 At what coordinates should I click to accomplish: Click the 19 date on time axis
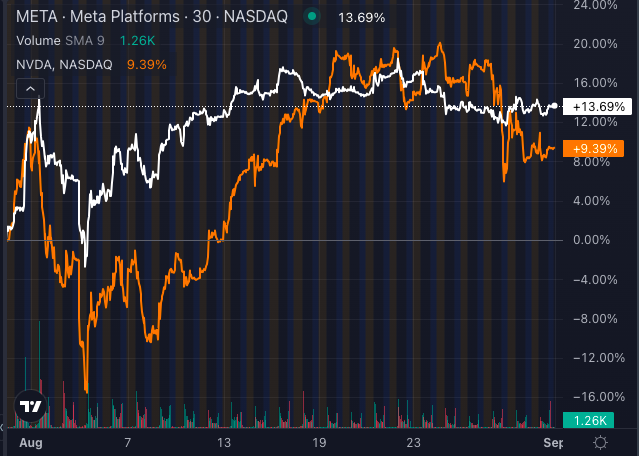[320, 441]
